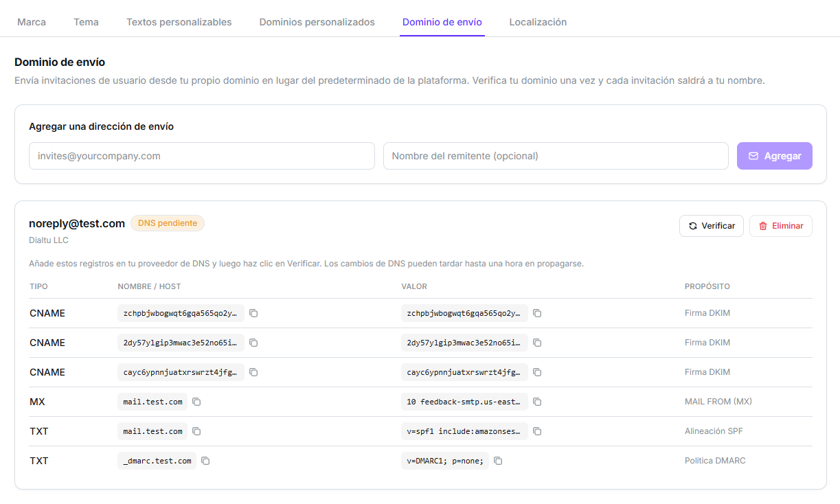Click the Agregar button
Viewport: 840px width, 504px height.
[775, 156]
